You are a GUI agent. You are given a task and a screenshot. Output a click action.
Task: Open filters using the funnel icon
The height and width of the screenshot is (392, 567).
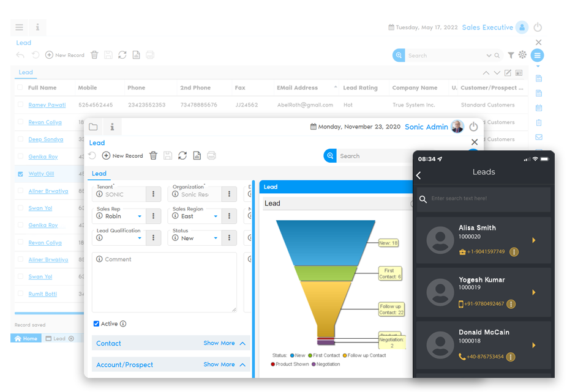point(511,55)
